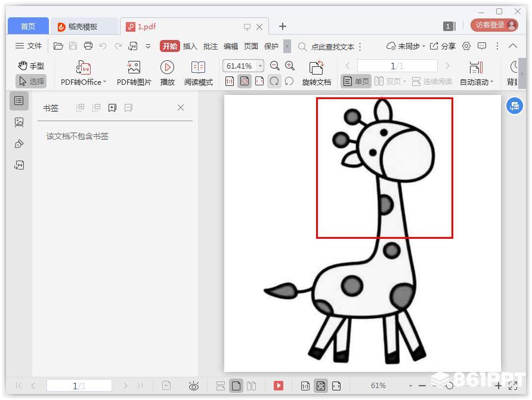Click the rotate counterclockwise ribbon icon
This screenshot has width=532, height=400.
(289, 81)
